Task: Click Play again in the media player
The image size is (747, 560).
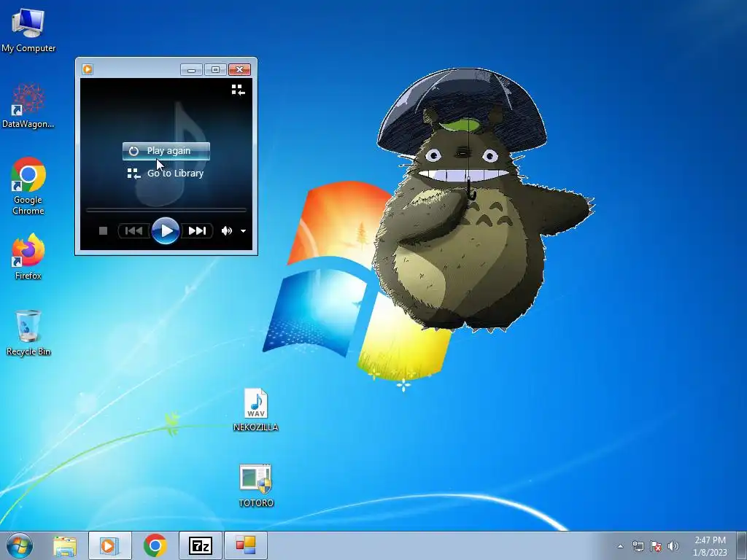Action: [166, 151]
